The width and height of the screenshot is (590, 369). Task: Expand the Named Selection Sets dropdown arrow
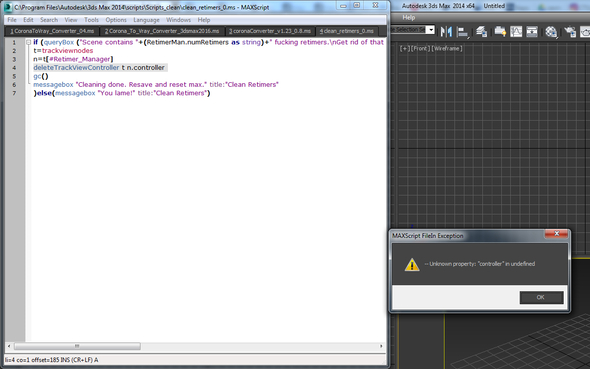click(430, 30)
